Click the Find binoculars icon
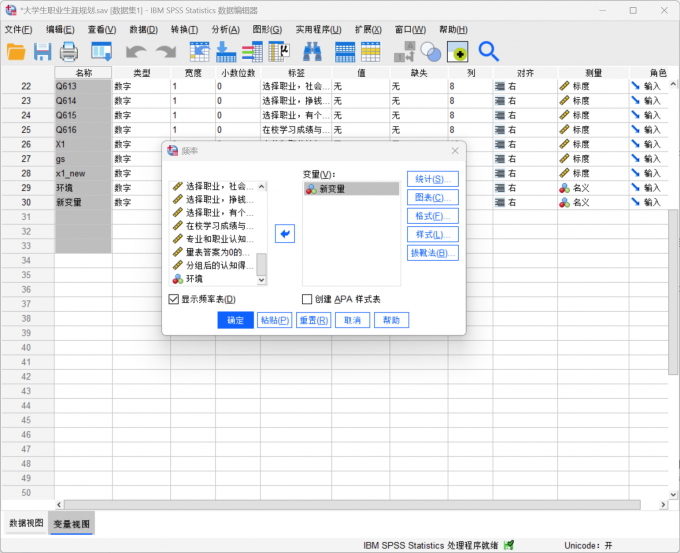Screen dimensions: 680x553 (x=312, y=51)
